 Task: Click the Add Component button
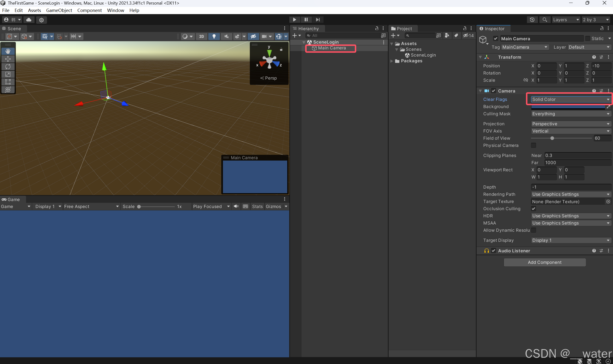click(x=544, y=262)
